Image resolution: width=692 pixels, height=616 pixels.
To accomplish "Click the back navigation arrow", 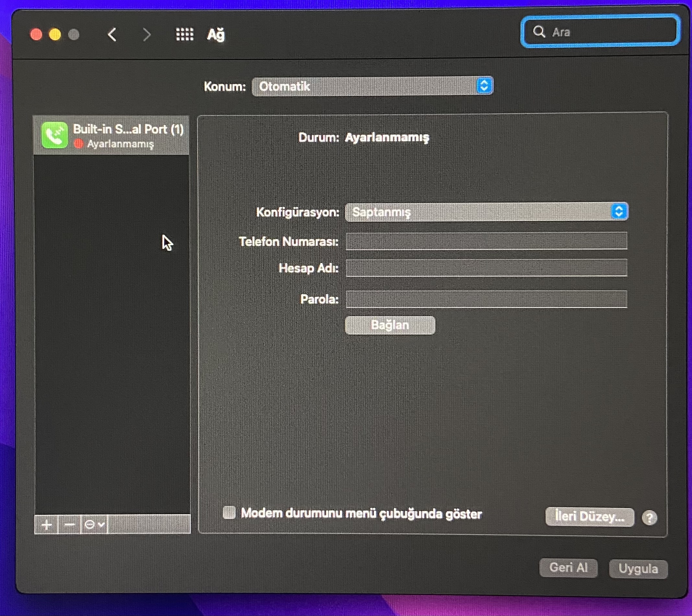I will click(112, 34).
